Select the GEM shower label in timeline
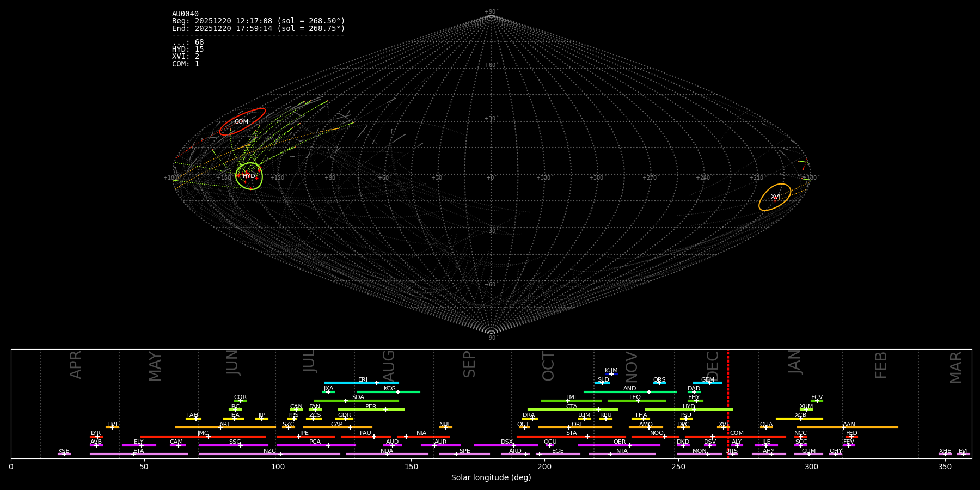Image resolution: width=980 pixels, height=490 pixels. [x=708, y=380]
